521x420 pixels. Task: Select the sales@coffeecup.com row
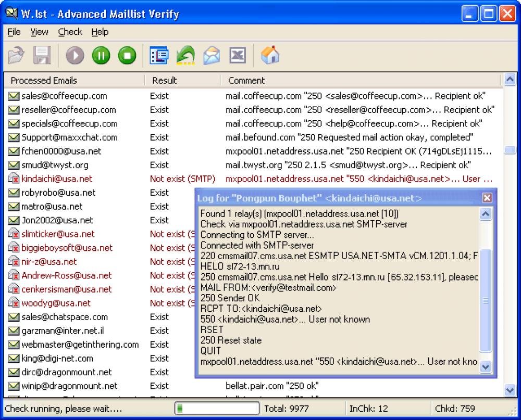coord(63,96)
